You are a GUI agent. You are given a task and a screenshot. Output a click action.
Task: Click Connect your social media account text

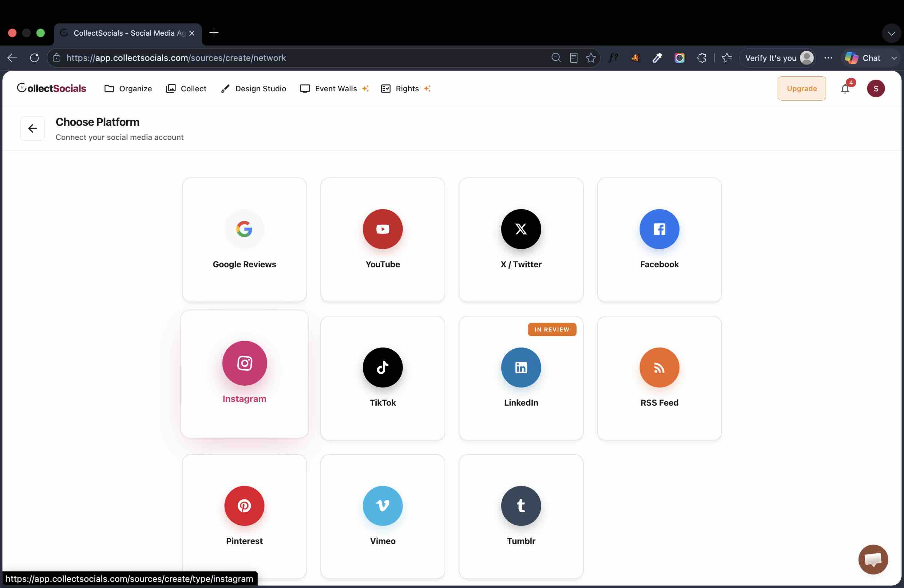click(x=119, y=137)
